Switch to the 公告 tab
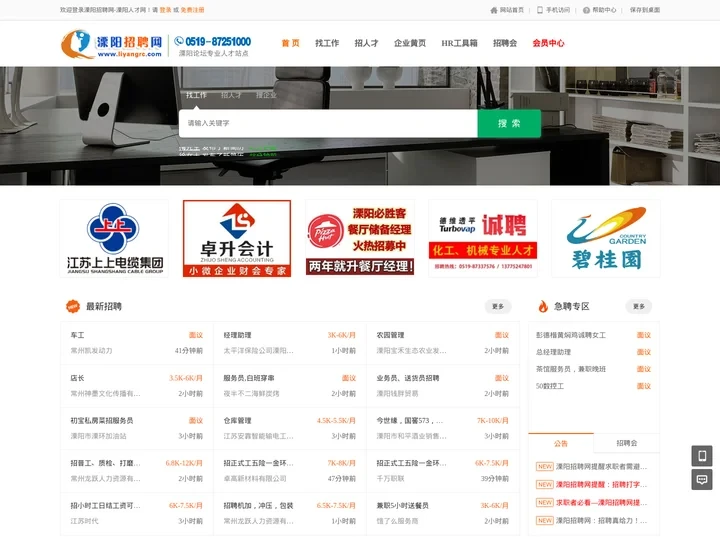The width and height of the screenshot is (720, 540). coord(561,443)
